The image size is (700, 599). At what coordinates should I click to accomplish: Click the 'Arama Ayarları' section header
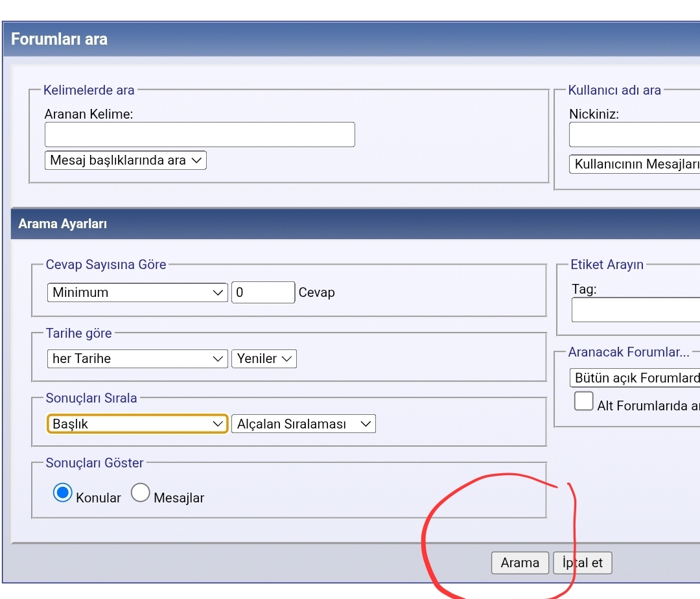pos(63,224)
